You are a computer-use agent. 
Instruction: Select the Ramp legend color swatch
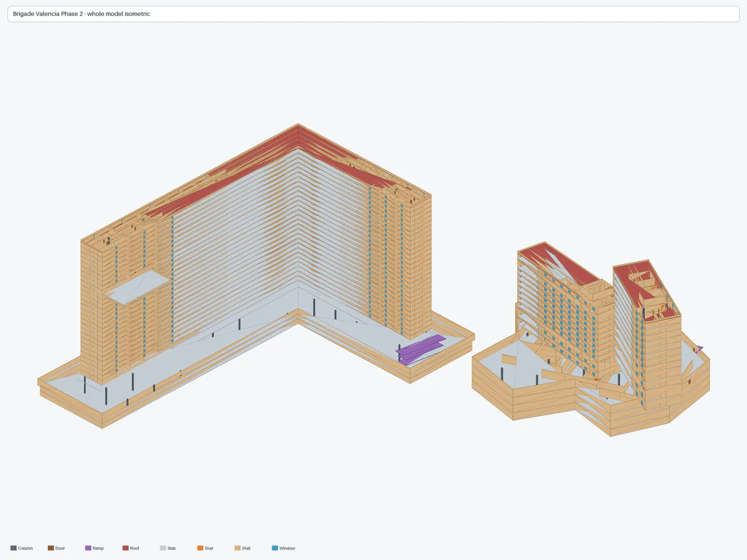coord(88,548)
